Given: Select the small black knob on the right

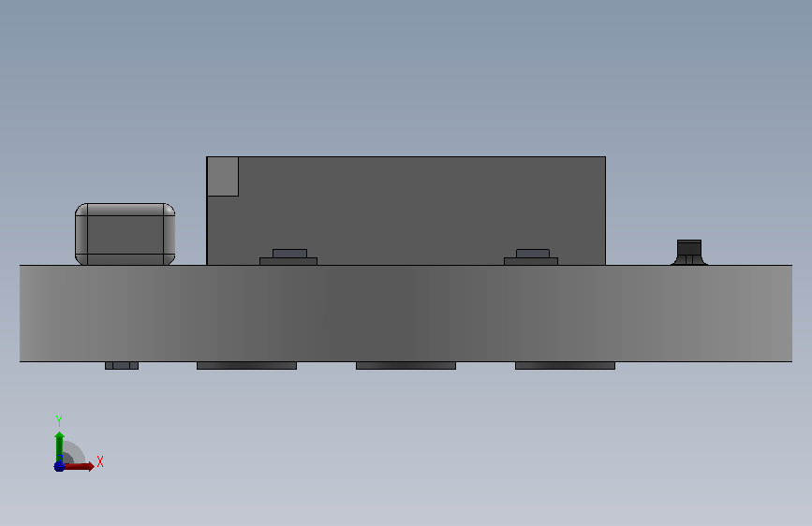Looking at the screenshot, I should tap(689, 252).
